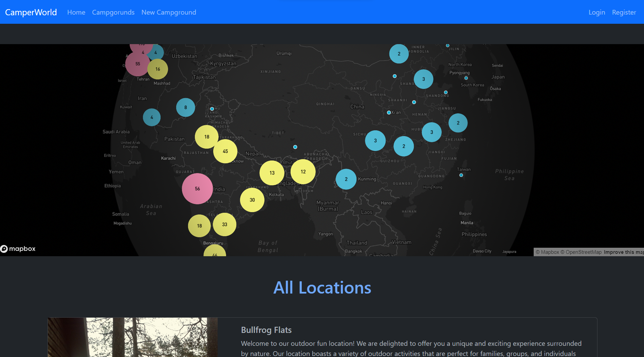This screenshot has width=644, height=357.
Task: Open the Campgorunds nav item
Action: click(x=113, y=12)
